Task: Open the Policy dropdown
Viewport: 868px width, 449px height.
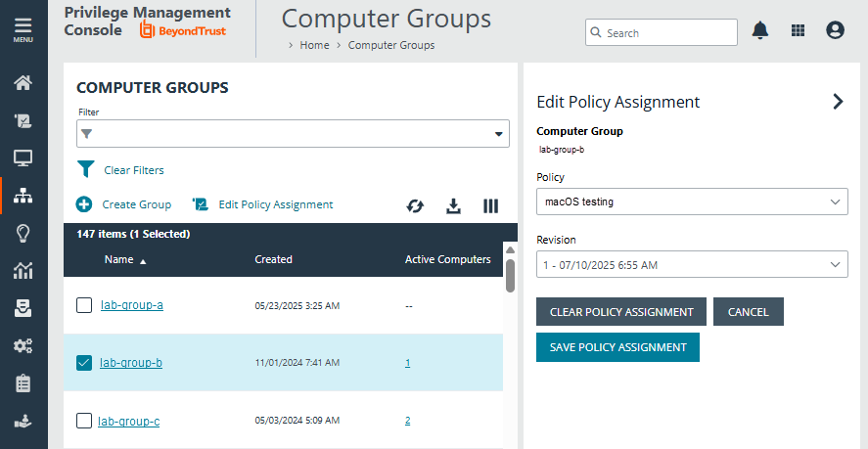Action: click(692, 202)
